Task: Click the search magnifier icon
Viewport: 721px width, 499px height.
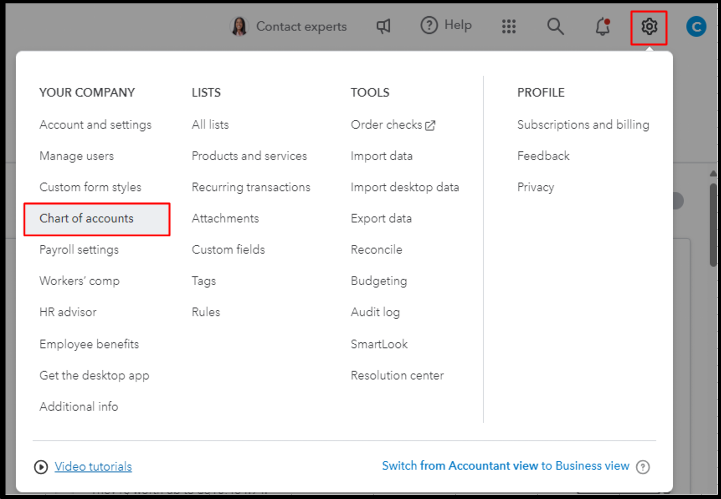Action: (x=555, y=26)
